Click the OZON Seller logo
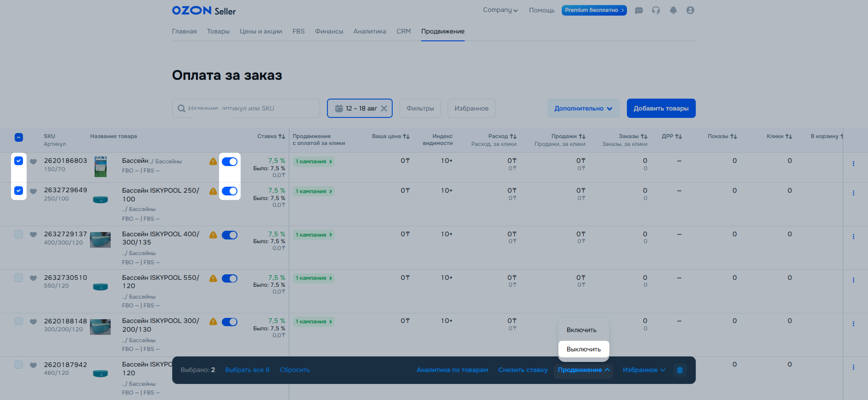 point(203,11)
